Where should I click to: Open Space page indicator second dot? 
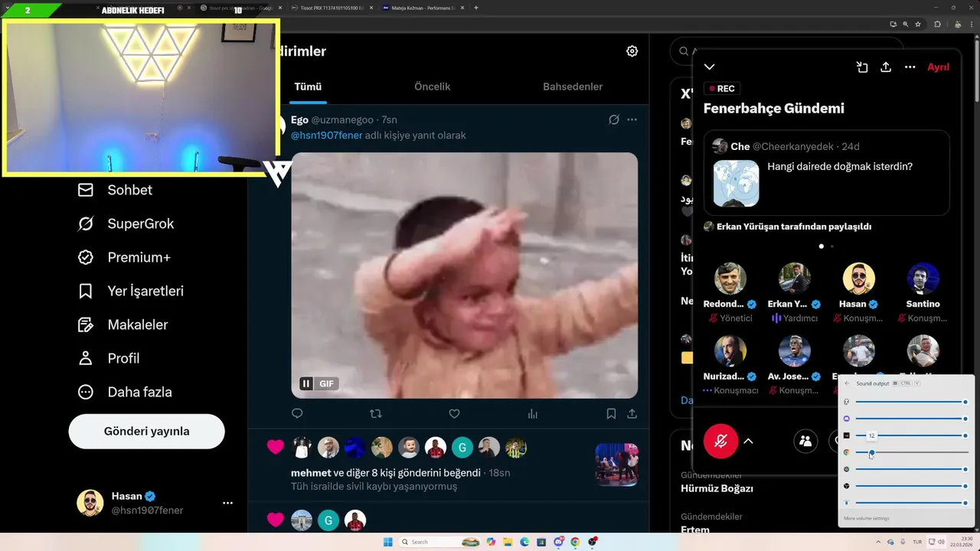coord(831,246)
